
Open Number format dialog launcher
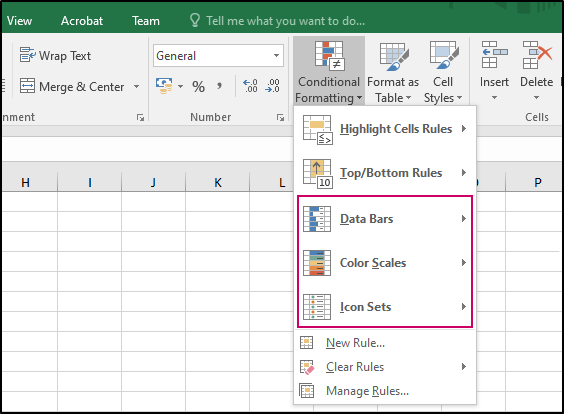click(280, 117)
